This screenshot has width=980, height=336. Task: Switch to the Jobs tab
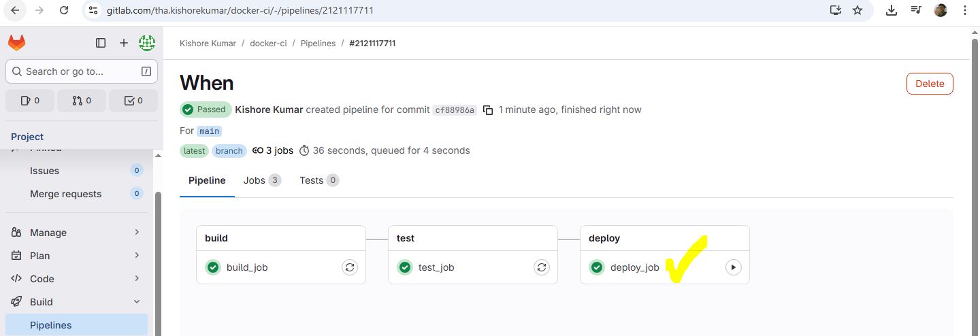[262, 180]
